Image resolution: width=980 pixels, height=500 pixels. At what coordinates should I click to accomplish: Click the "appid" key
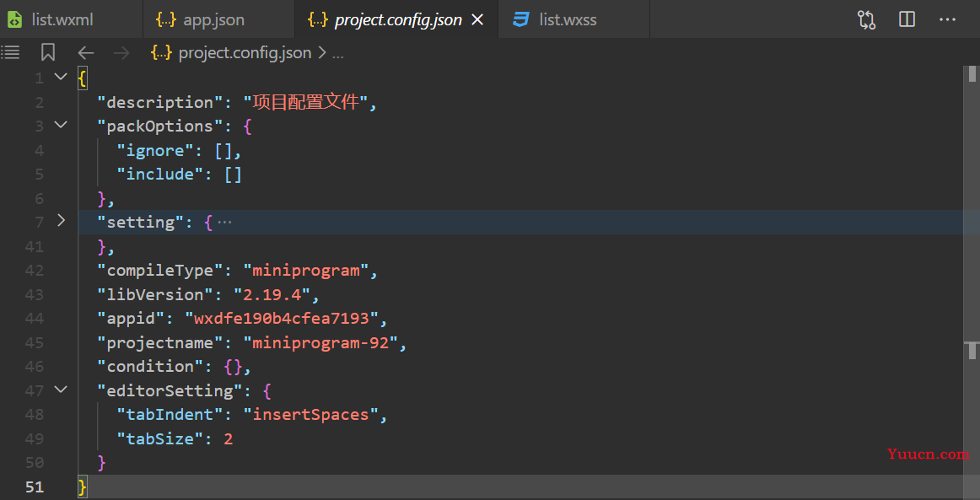pos(132,319)
